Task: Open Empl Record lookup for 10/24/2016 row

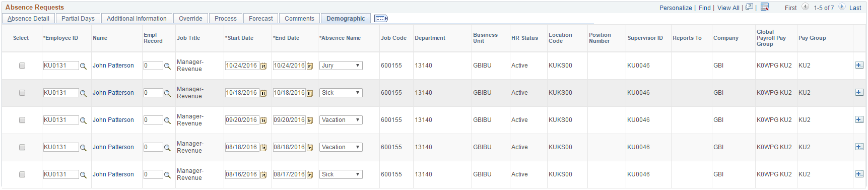Action: tap(167, 66)
